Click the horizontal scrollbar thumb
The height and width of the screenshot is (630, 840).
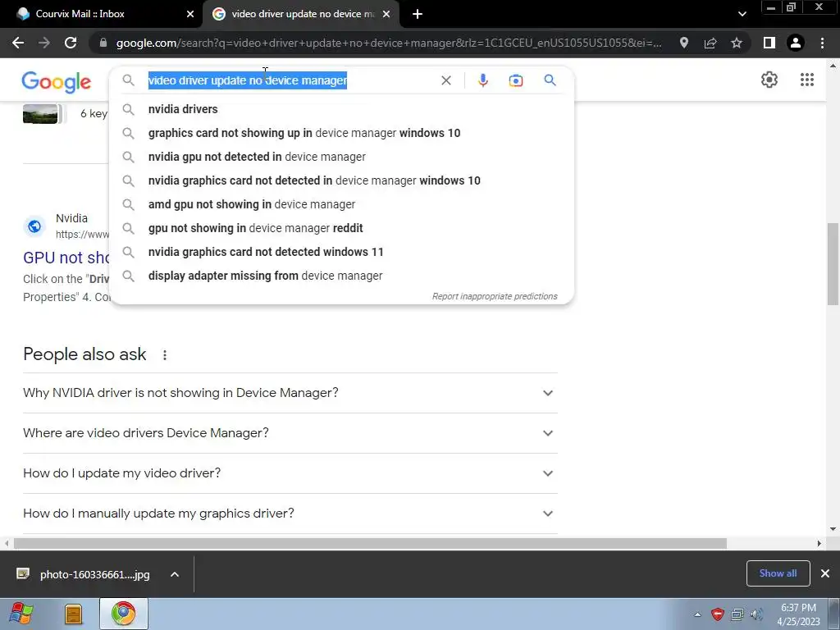click(370, 543)
